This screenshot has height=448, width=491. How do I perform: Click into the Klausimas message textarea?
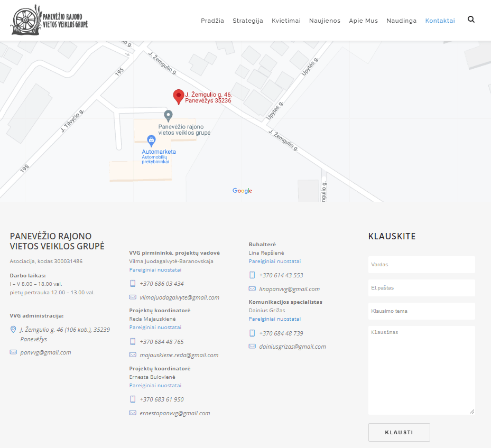pyautogui.click(x=421, y=370)
